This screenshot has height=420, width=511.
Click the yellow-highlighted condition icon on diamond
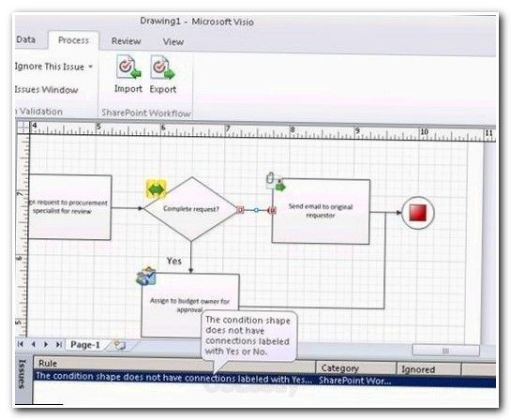(x=156, y=189)
